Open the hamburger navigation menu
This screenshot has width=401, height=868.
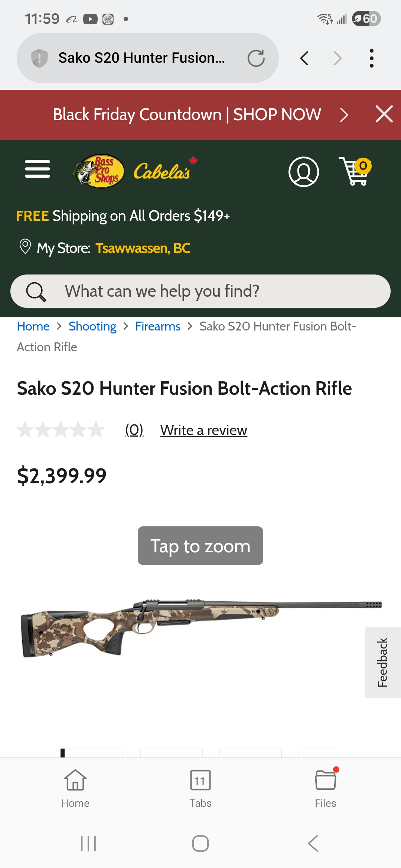pos(38,169)
